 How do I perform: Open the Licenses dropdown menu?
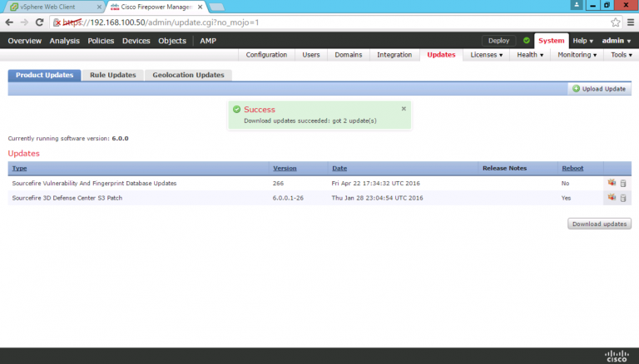pos(486,55)
